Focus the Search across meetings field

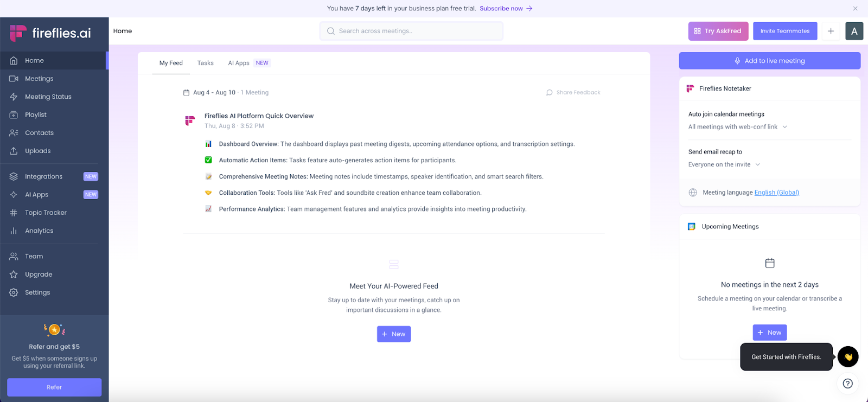coord(411,31)
